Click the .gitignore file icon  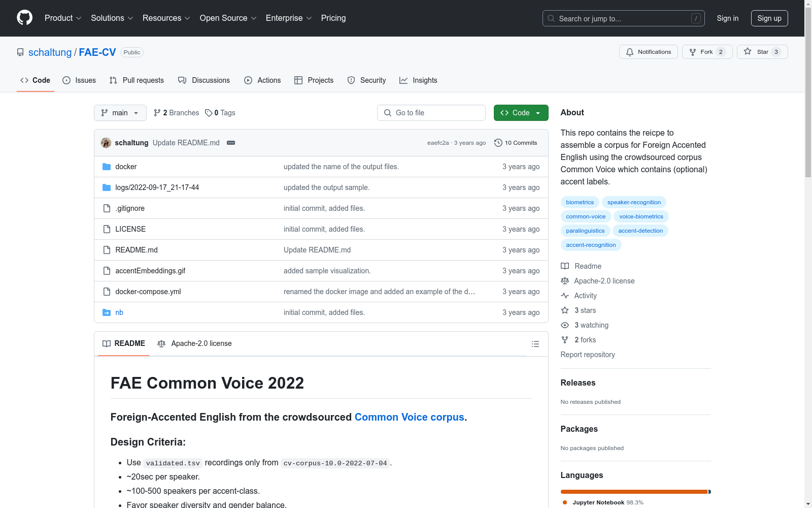(107, 208)
